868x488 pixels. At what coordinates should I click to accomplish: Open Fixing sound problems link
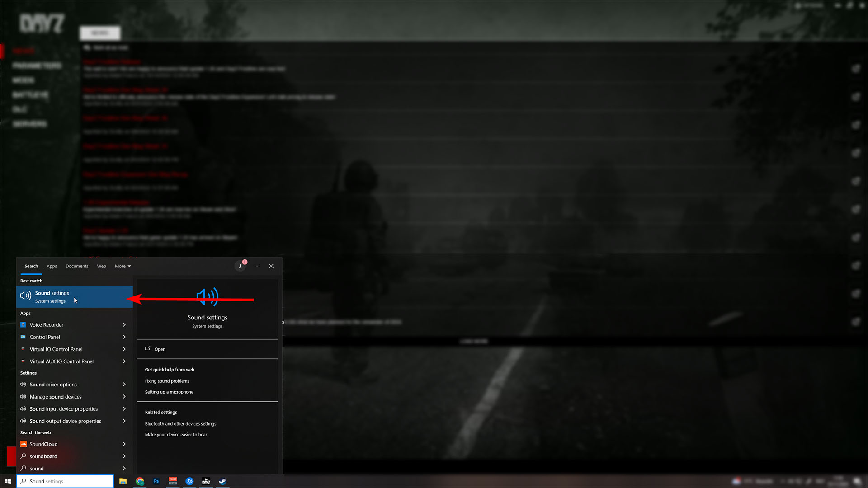pos(167,381)
